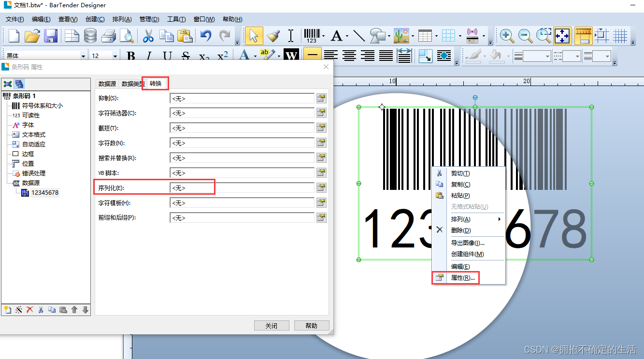The width and height of the screenshot is (644, 359).
Task: Click the edit button beside 截短(T)
Action: coord(321,128)
